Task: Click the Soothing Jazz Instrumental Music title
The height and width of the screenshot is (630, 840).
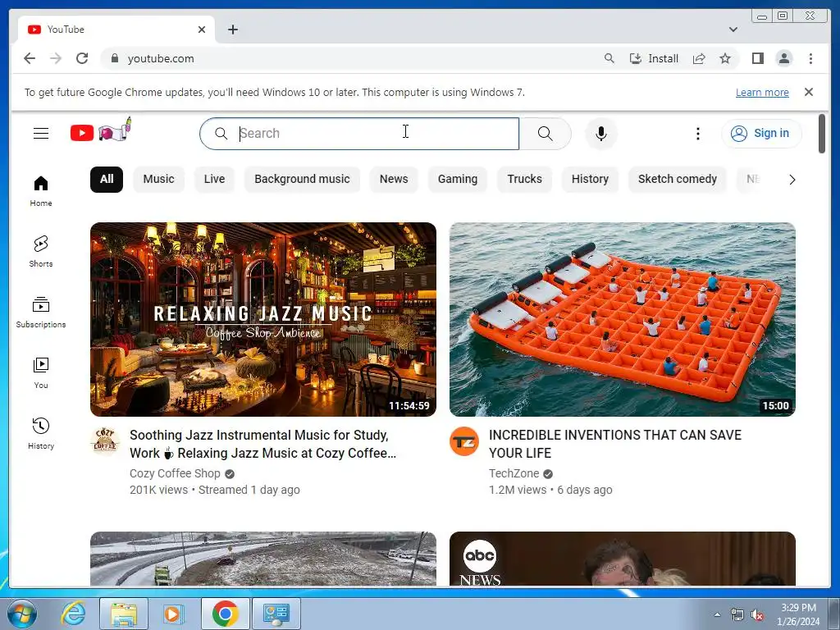Action: pos(263,444)
